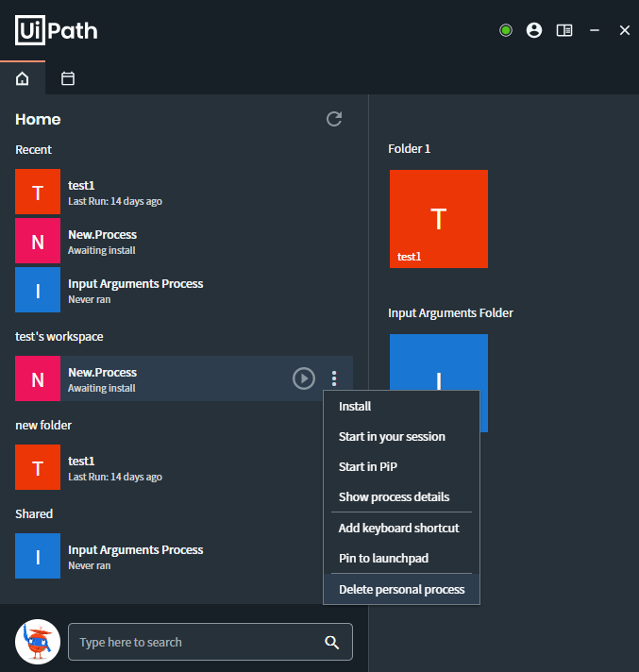Select Input Arguments Process name under Shared
The image size is (639, 672).
[135, 550]
